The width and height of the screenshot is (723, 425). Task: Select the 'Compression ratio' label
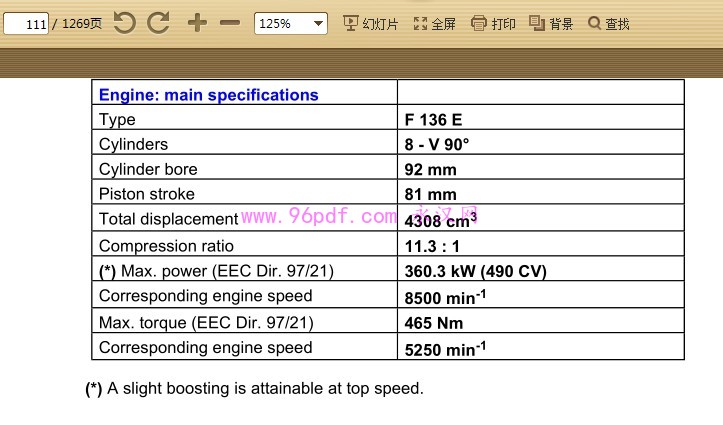166,246
